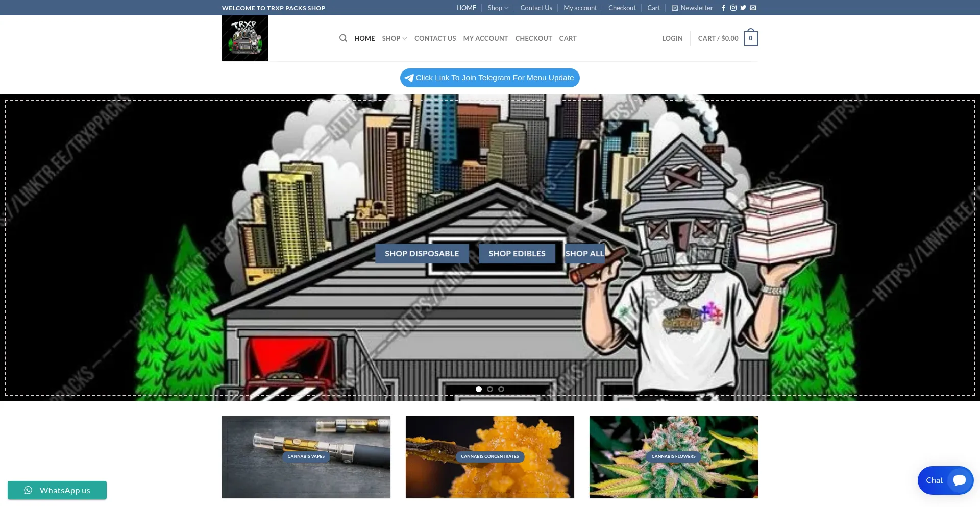Open Newsletter link in top bar
Image resolution: width=980 pixels, height=507 pixels.
click(x=692, y=8)
